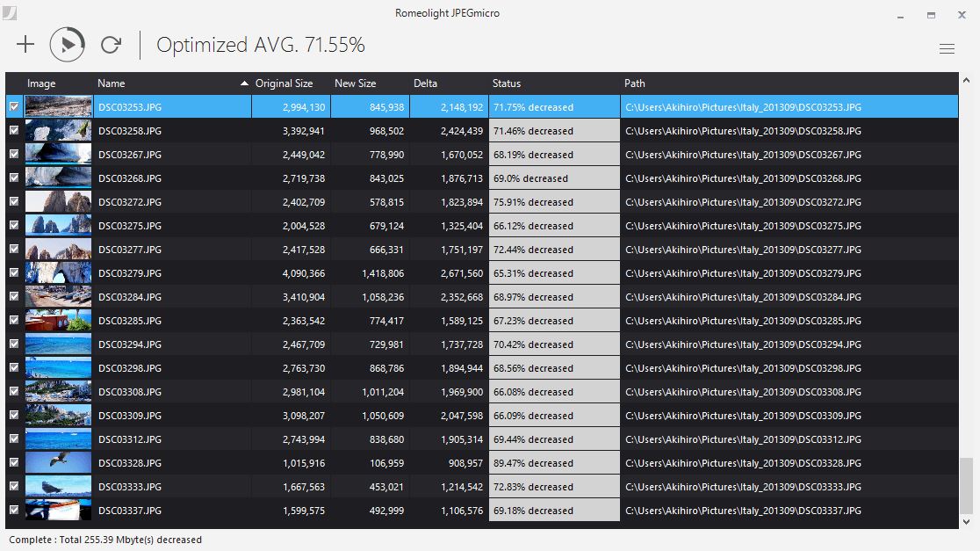
Task: Click the plus icon to add images
Action: (x=25, y=45)
